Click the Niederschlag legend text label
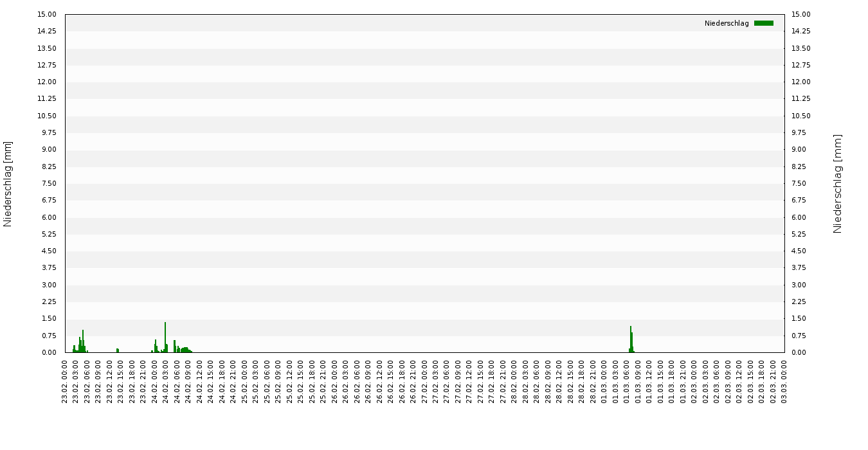The width and height of the screenshot is (868, 450). coord(727,23)
